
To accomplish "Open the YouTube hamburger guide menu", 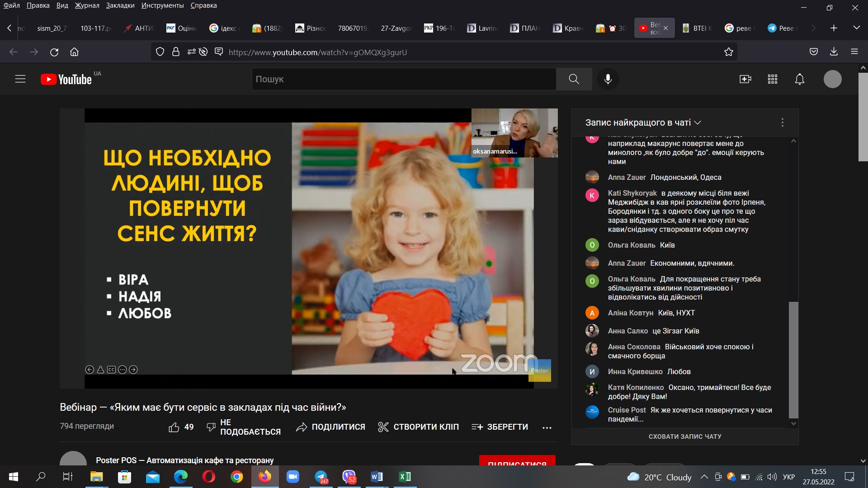I will [x=20, y=80].
